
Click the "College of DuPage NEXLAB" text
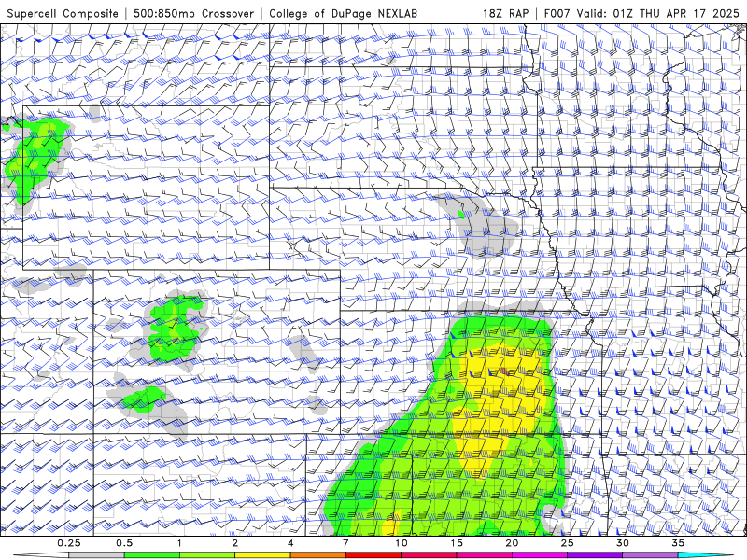[x=343, y=14]
